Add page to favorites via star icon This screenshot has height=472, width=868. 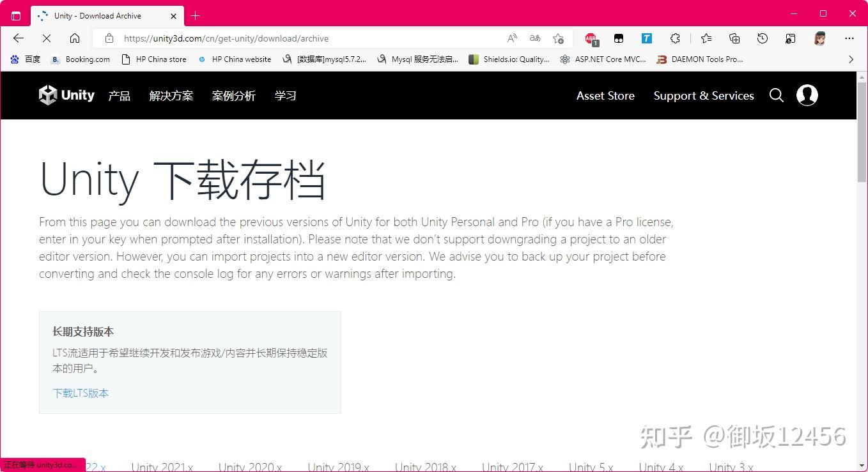pos(558,38)
